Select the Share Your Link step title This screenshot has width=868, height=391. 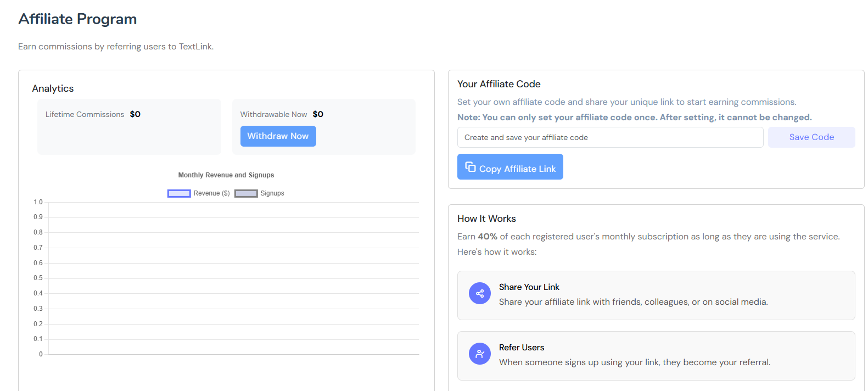(x=529, y=287)
